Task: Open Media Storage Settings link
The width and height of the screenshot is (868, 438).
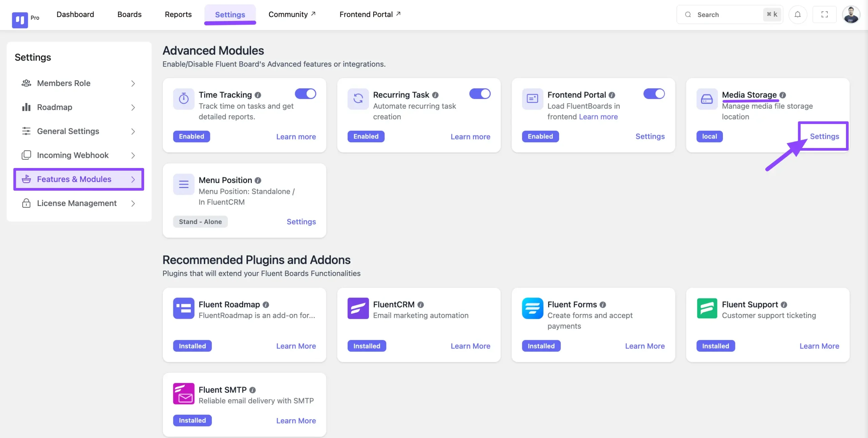Action: (824, 136)
